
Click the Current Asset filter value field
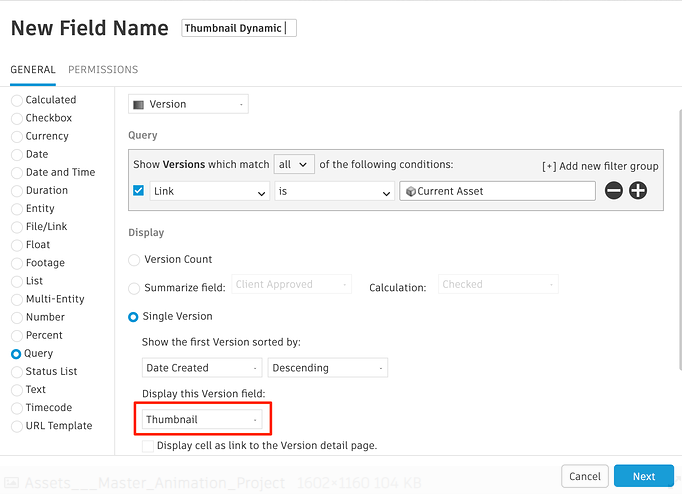click(x=498, y=191)
